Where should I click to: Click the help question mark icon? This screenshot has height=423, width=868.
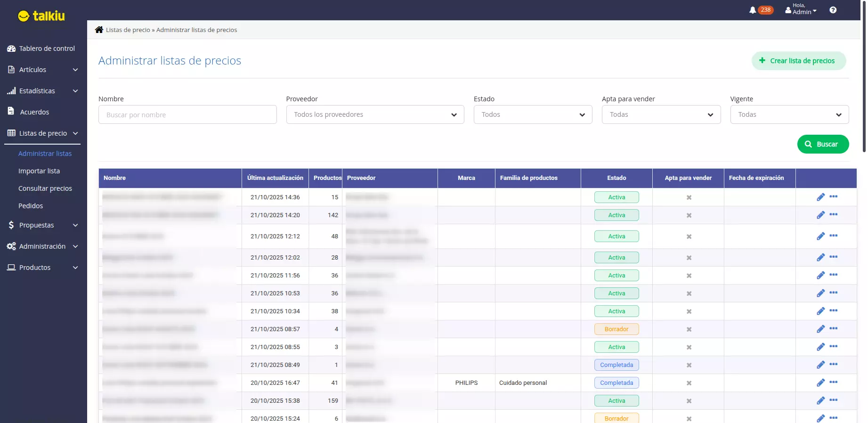coord(833,10)
